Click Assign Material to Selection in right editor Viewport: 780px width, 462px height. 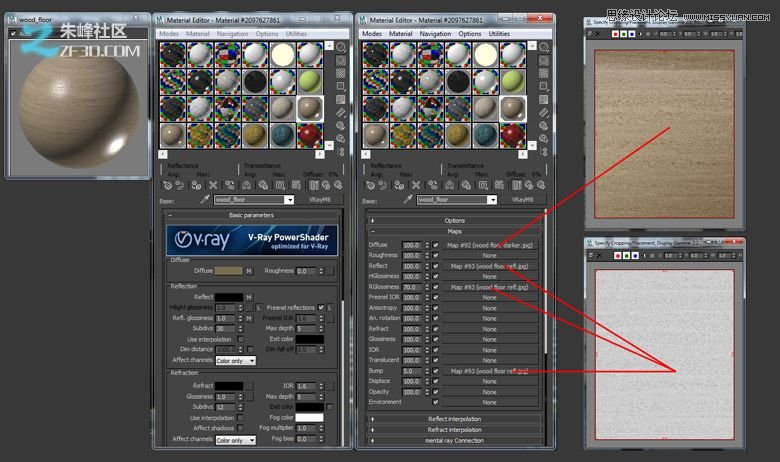click(399, 185)
